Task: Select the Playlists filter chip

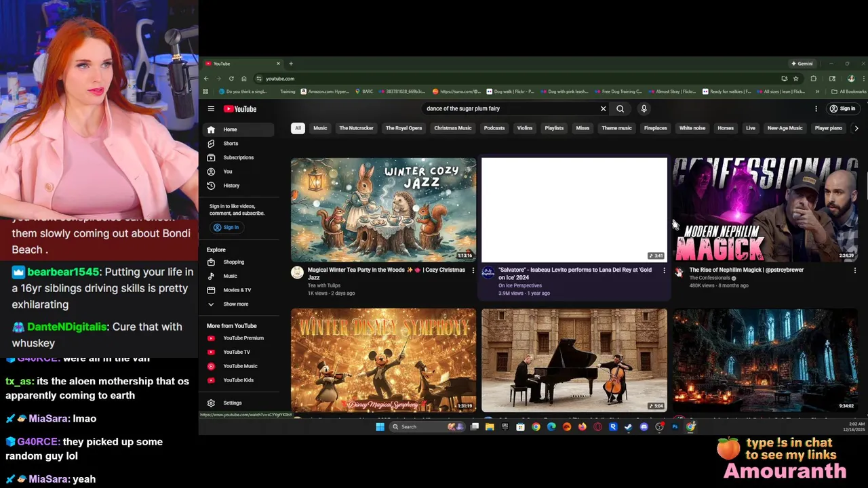Action: point(554,128)
